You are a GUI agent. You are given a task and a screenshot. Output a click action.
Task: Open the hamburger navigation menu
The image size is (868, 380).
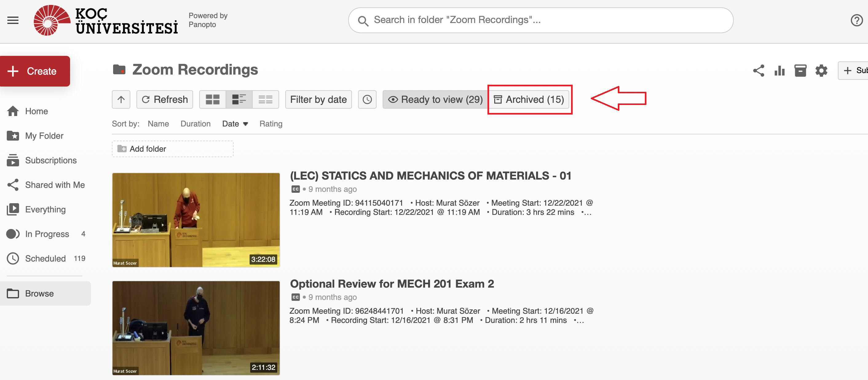click(x=13, y=20)
